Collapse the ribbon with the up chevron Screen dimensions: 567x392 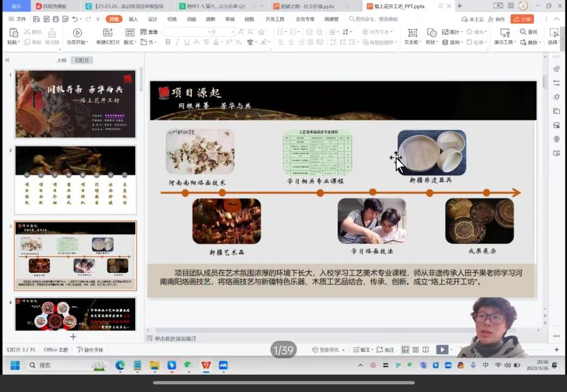pyautogui.click(x=558, y=19)
